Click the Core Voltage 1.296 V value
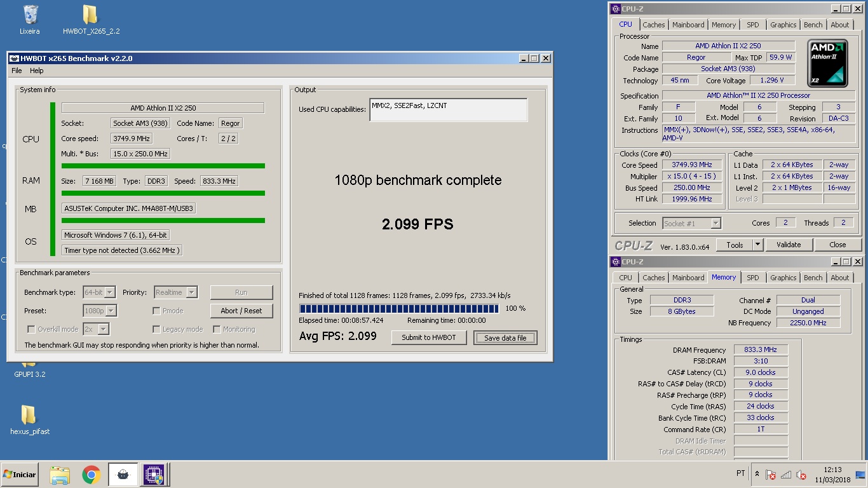Viewport: 868px width, 488px height. [x=772, y=80]
